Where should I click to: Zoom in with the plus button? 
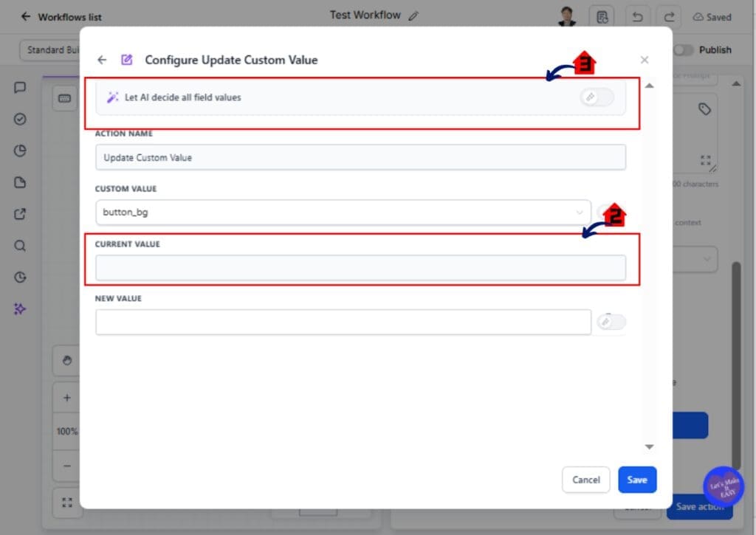click(67, 398)
